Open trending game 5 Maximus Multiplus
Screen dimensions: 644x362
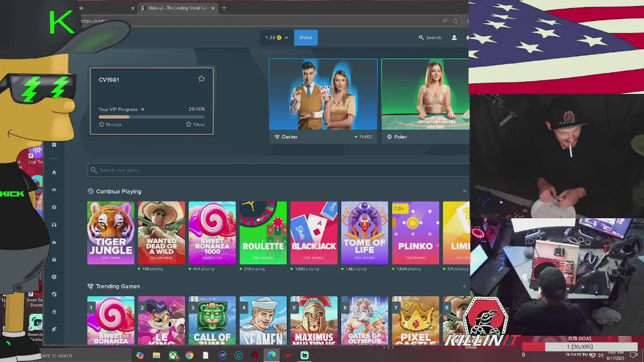(314, 320)
